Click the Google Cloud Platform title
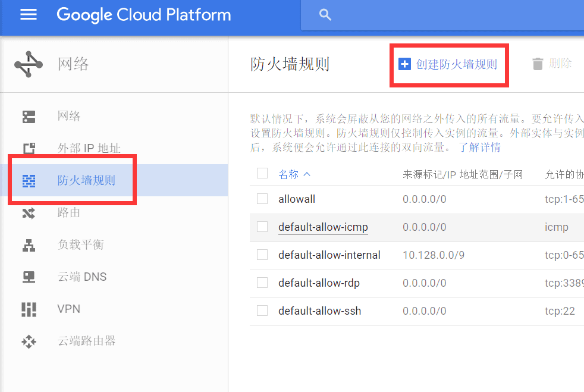The height and width of the screenshot is (392, 584). coord(144,15)
